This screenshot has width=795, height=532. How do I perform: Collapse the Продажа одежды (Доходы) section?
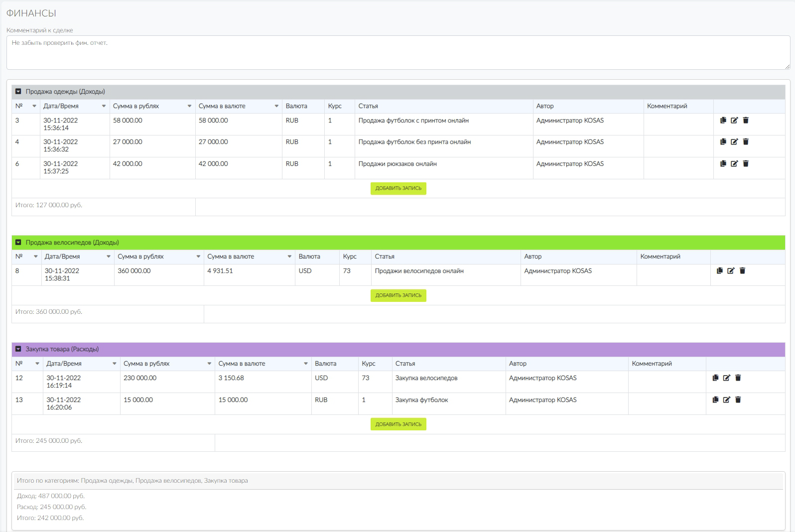[18, 92]
